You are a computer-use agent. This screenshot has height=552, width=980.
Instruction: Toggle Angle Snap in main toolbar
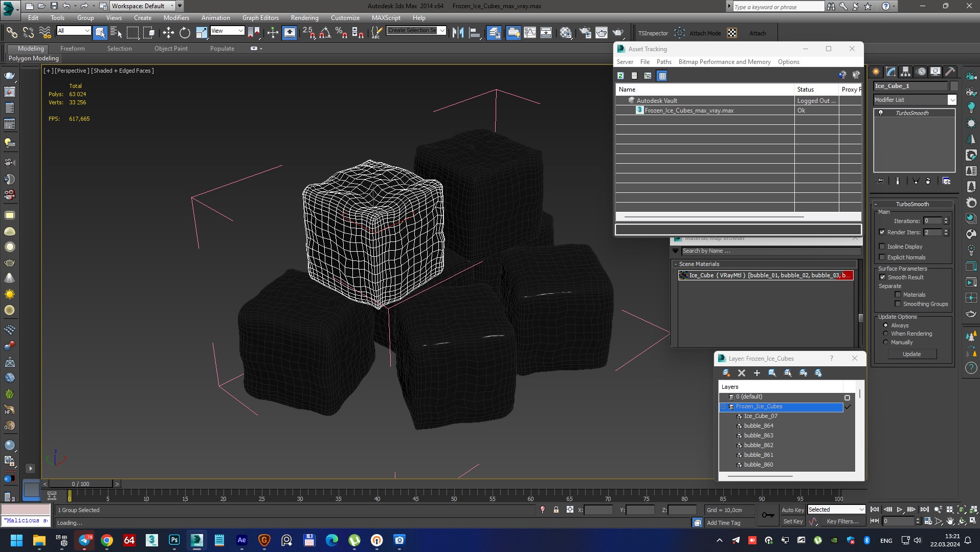click(x=325, y=33)
